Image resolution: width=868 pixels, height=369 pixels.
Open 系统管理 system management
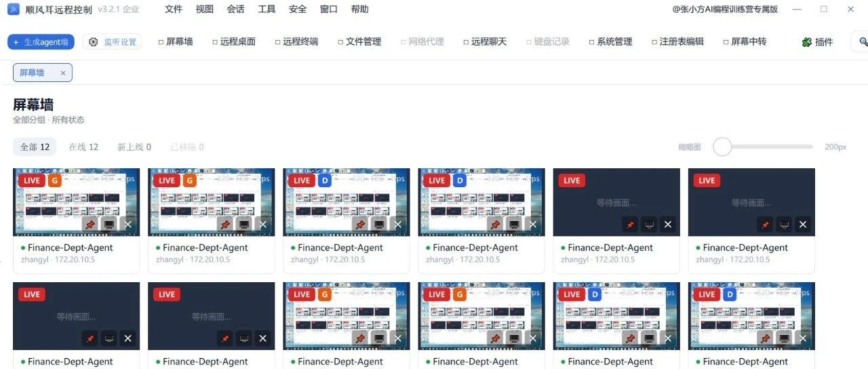pos(610,41)
